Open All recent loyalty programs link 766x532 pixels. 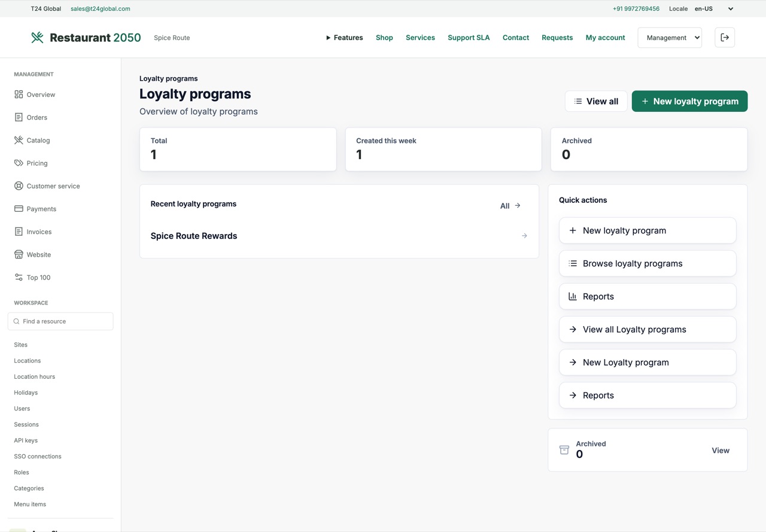pyautogui.click(x=510, y=206)
